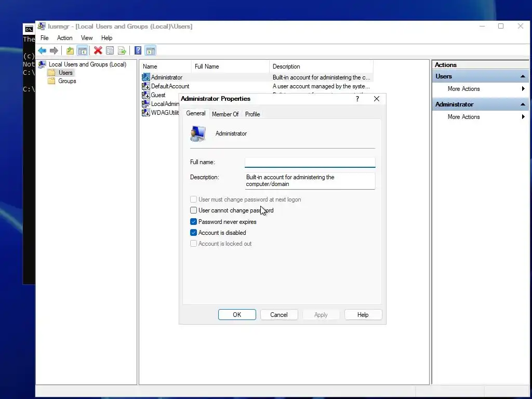This screenshot has width=532, height=399.
Task: Toggle Show/Hide Action Pane toolbar icon
Action: coord(150,50)
